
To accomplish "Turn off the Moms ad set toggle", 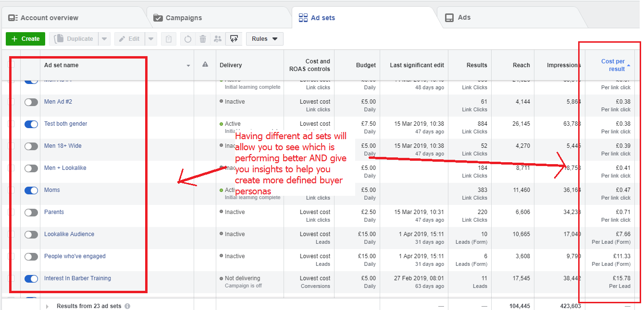I will pos(31,191).
